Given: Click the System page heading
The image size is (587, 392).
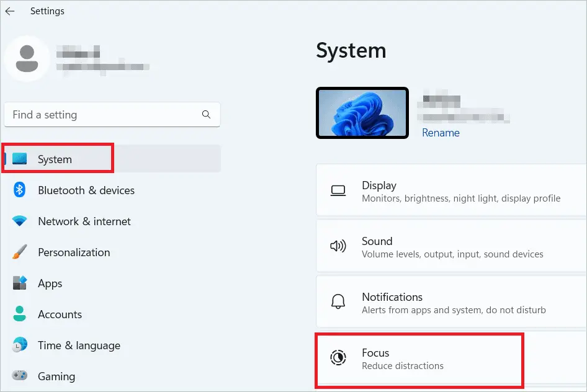Looking at the screenshot, I should [x=351, y=50].
